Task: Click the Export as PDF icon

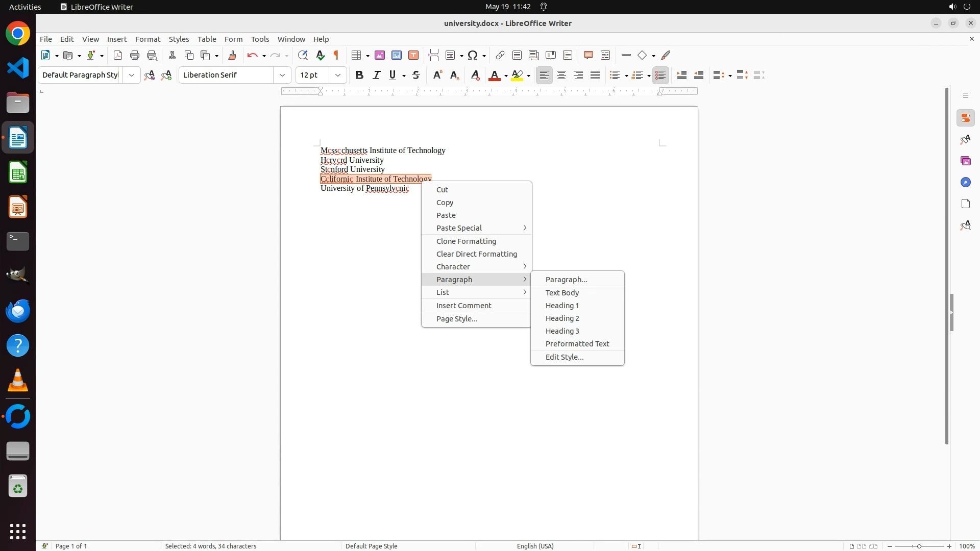Action: point(118,55)
